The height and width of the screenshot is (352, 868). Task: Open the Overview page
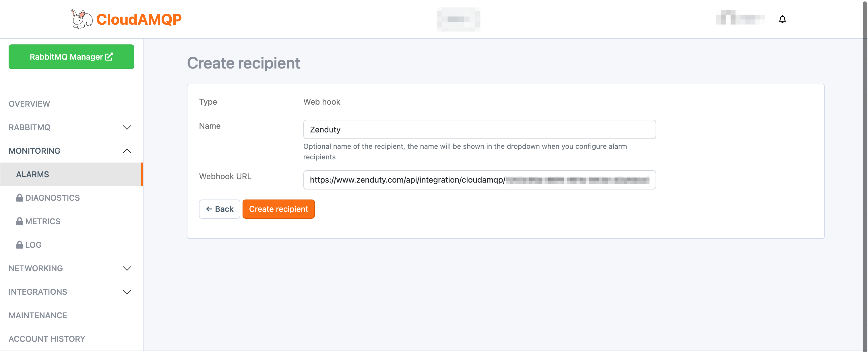(x=29, y=104)
